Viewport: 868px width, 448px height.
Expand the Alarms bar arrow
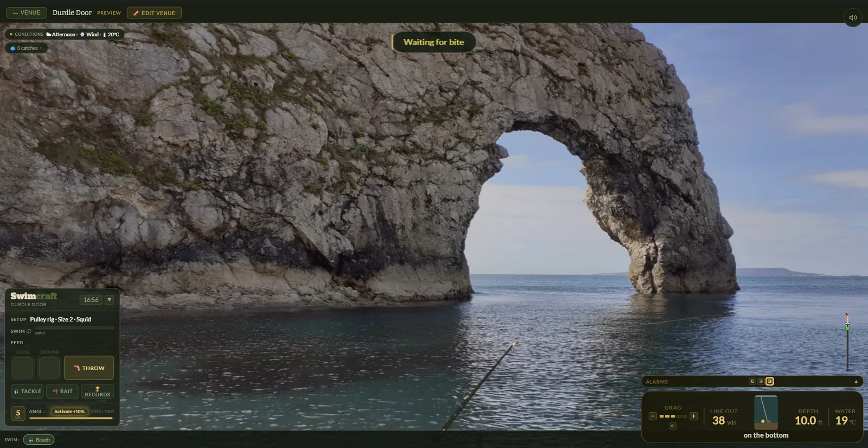tap(856, 382)
